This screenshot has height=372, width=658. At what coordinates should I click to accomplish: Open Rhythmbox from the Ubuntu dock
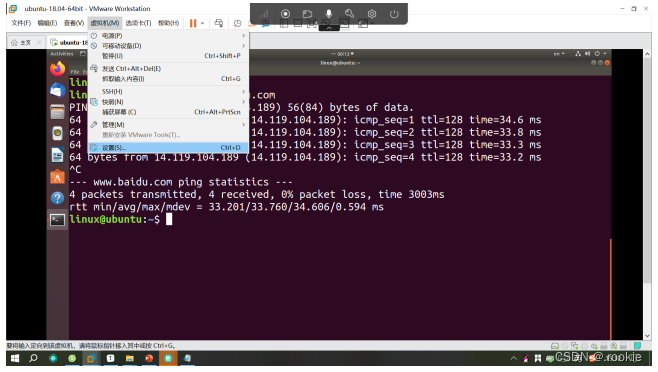coord(57,134)
